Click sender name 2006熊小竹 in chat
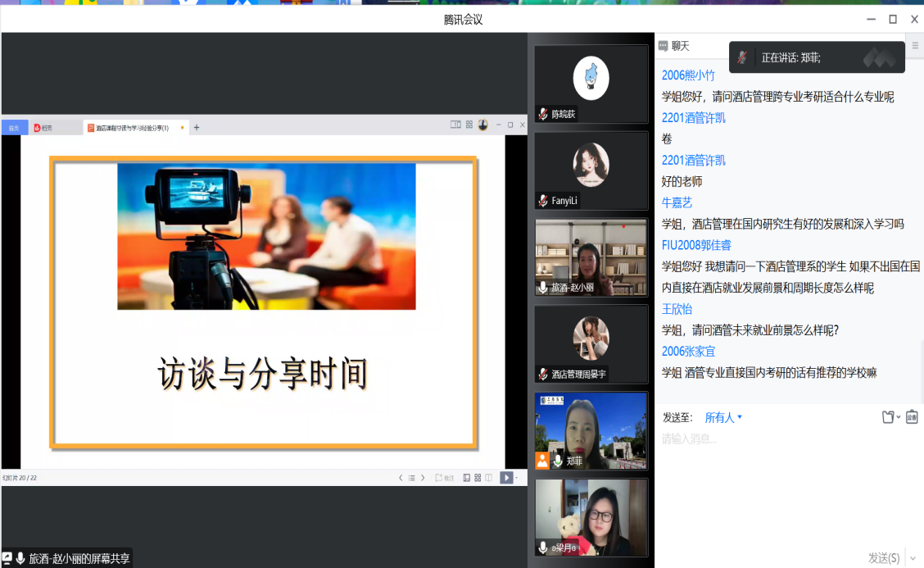The height and width of the screenshot is (568, 924). coord(688,75)
